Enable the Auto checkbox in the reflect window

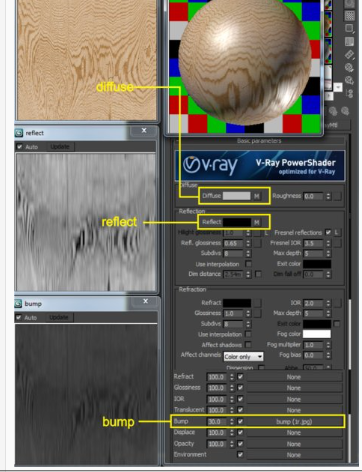click(x=20, y=147)
